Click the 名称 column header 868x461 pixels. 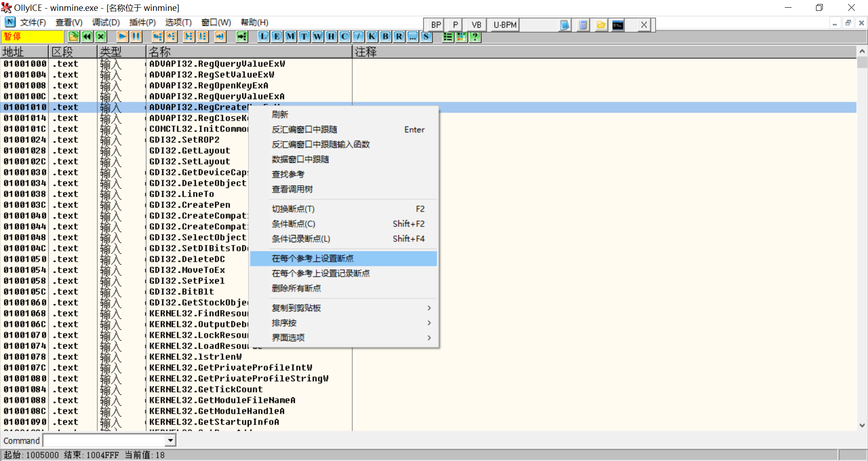(249, 52)
